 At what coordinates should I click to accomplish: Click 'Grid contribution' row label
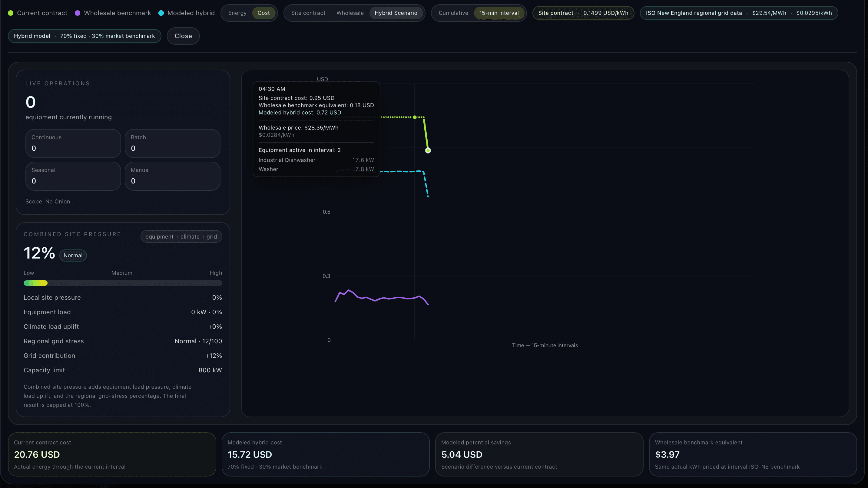[49, 356]
